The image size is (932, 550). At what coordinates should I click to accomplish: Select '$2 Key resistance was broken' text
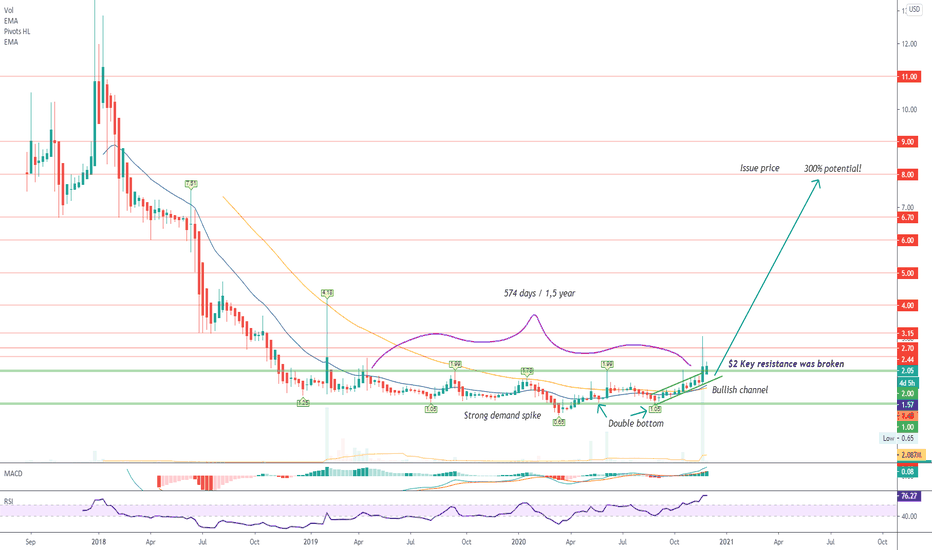pyautogui.click(x=786, y=364)
